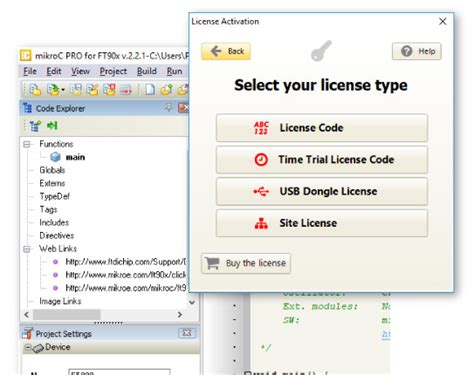
Task: Click the SW: comment line in code editor
Action: point(291,320)
